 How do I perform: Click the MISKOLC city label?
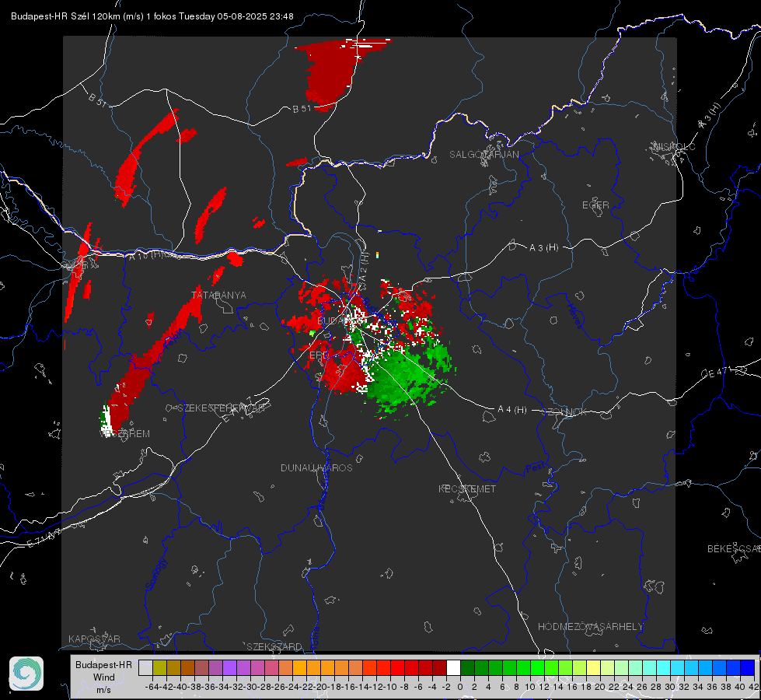pos(674,146)
